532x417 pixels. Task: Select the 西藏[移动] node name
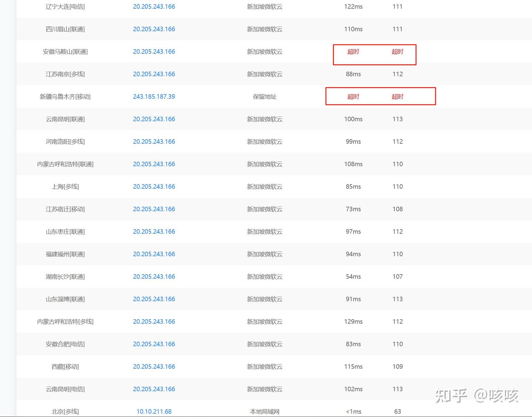65,367
